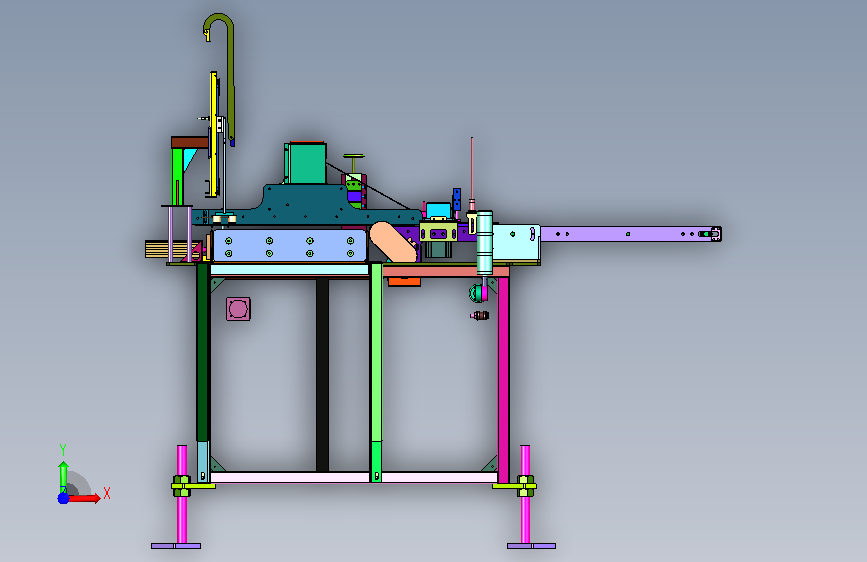Viewport: 867px width, 562px height.
Task: Select the long lavender arm extending right
Action: tap(630, 234)
